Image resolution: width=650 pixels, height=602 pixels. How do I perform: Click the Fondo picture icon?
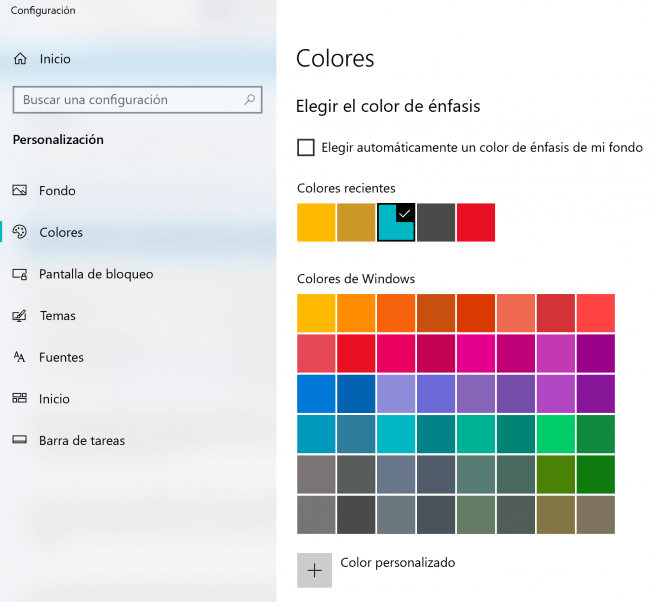(x=19, y=190)
